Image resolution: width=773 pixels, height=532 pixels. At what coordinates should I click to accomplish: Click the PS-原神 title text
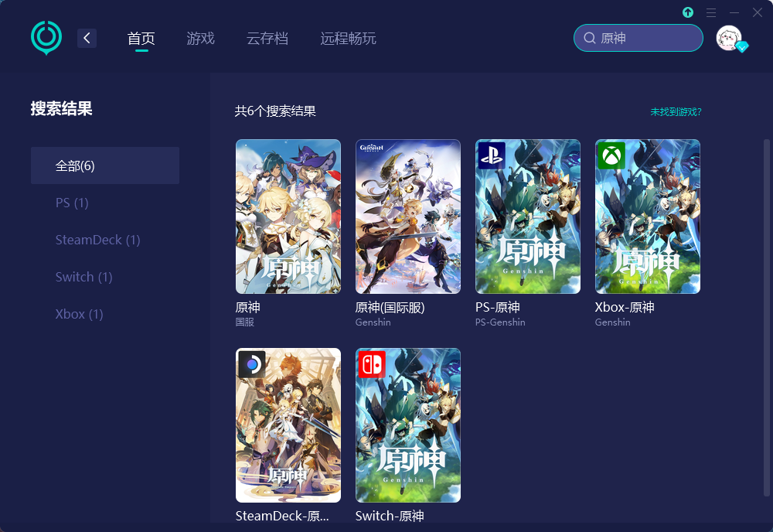[x=497, y=307]
